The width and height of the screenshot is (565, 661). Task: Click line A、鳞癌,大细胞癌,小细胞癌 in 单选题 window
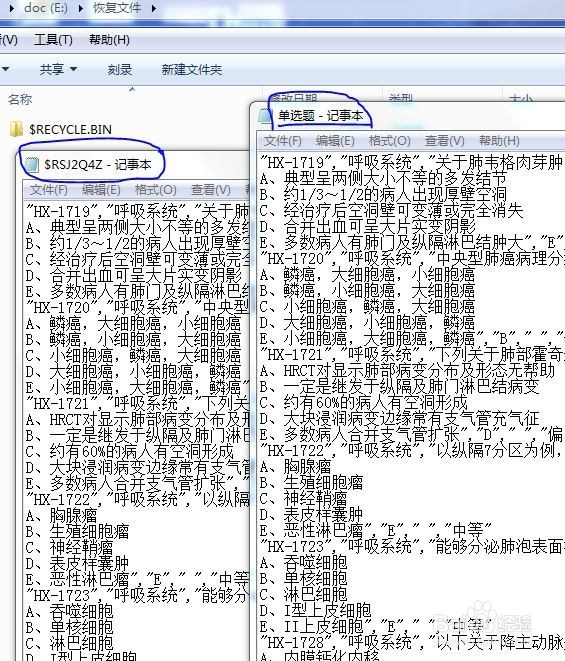tap(367, 275)
